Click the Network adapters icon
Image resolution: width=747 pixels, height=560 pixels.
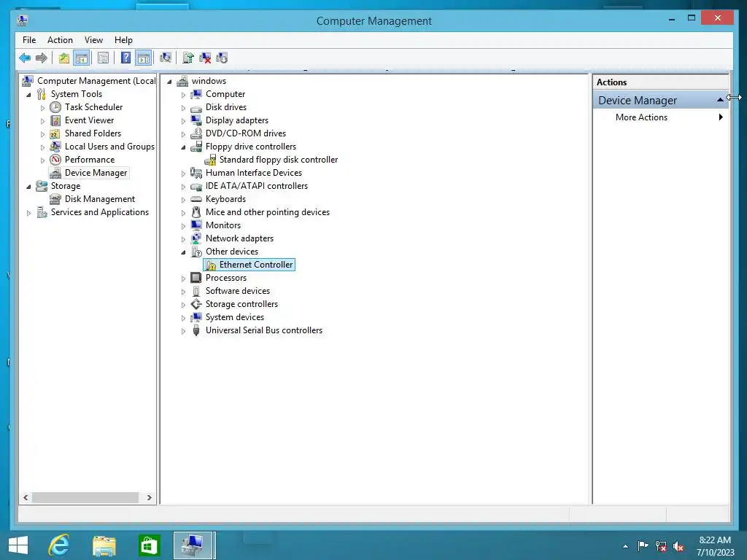[x=196, y=238]
